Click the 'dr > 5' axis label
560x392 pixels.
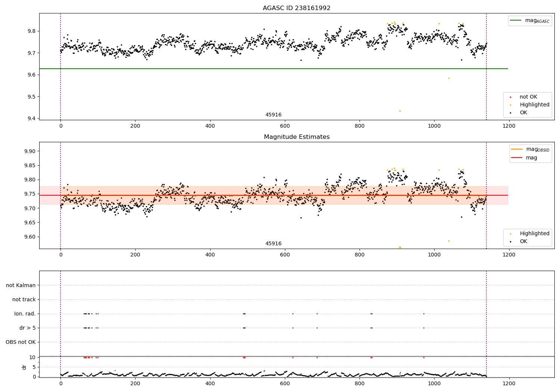click(x=28, y=328)
